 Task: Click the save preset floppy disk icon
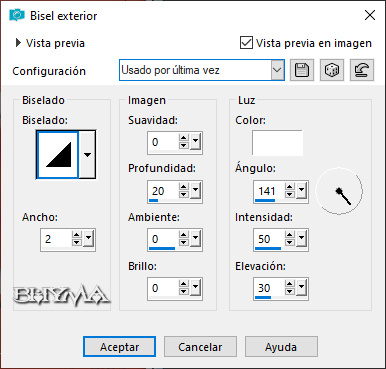coord(302,70)
